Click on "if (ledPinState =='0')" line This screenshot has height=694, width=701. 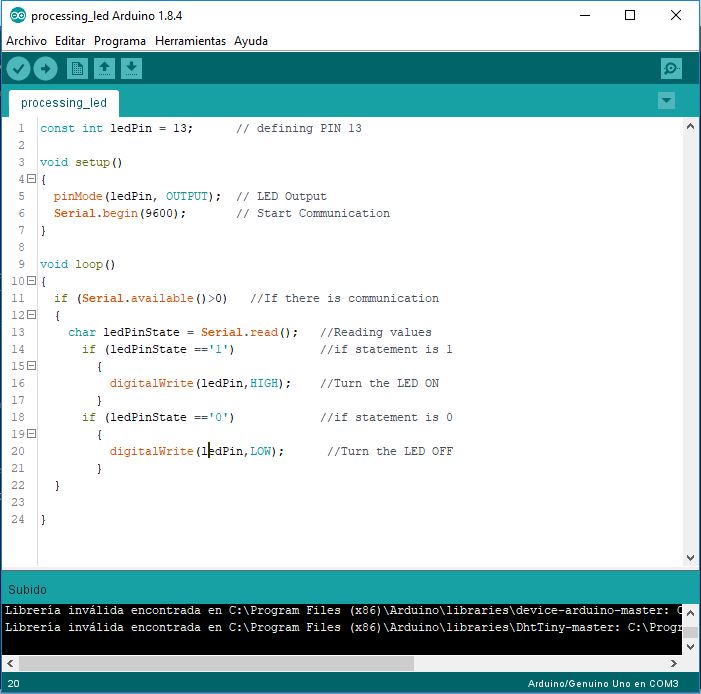coord(158,417)
